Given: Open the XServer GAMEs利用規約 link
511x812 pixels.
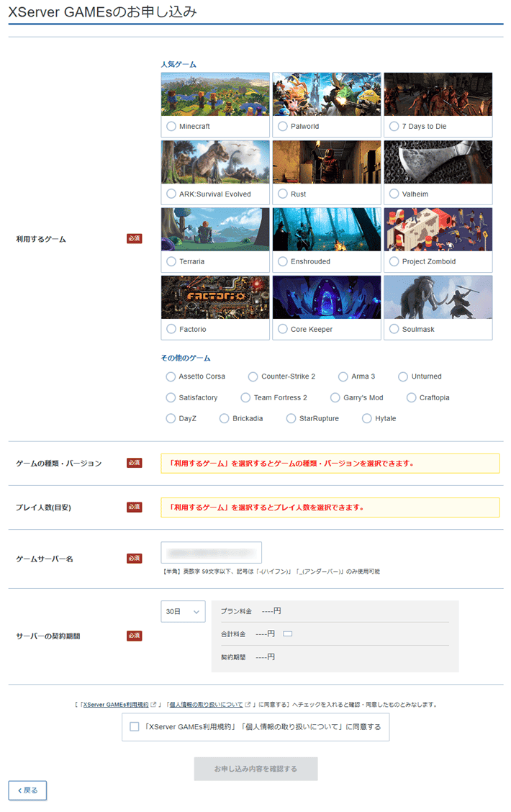Looking at the screenshot, I should click(x=116, y=705).
